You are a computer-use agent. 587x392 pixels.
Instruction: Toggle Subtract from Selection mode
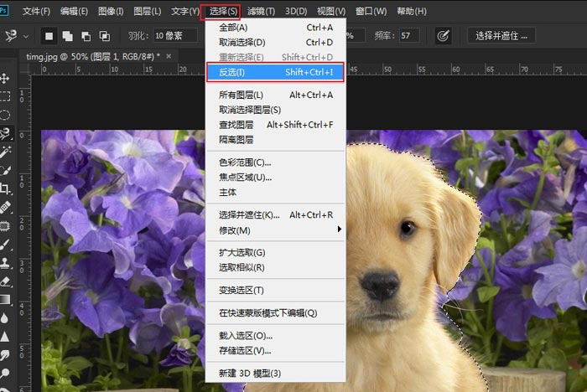coord(86,36)
